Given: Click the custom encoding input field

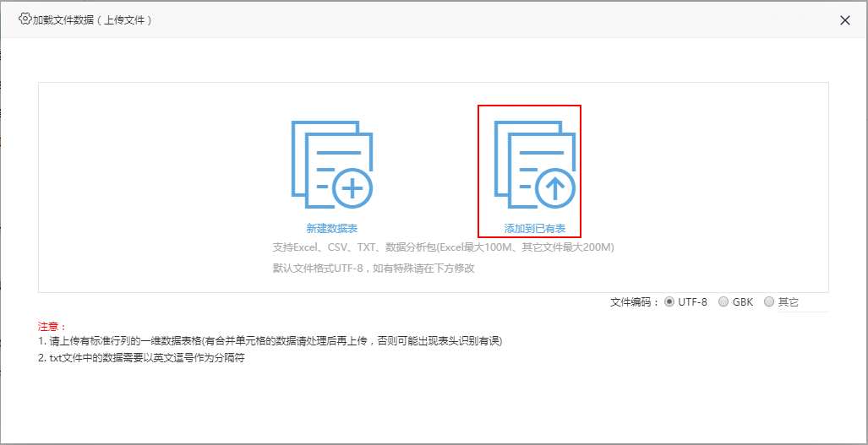Looking at the screenshot, I should (803, 303).
